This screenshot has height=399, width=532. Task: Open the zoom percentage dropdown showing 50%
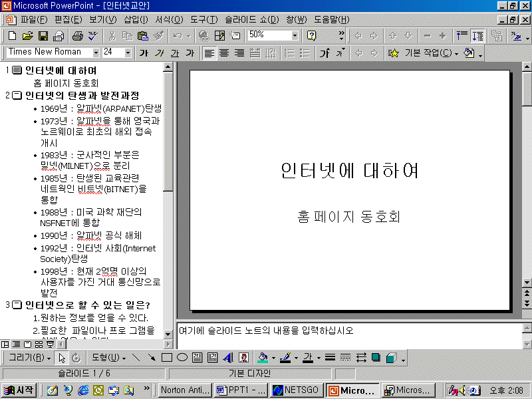pyautogui.click(x=295, y=35)
